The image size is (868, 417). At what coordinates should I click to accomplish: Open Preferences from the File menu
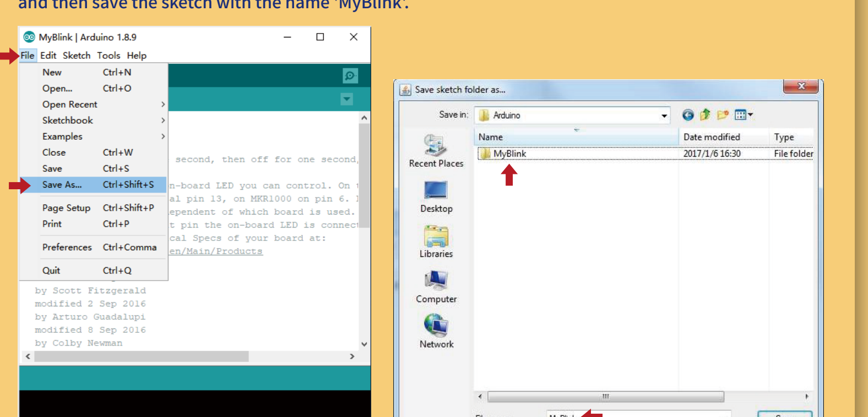click(x=93, y=247)
